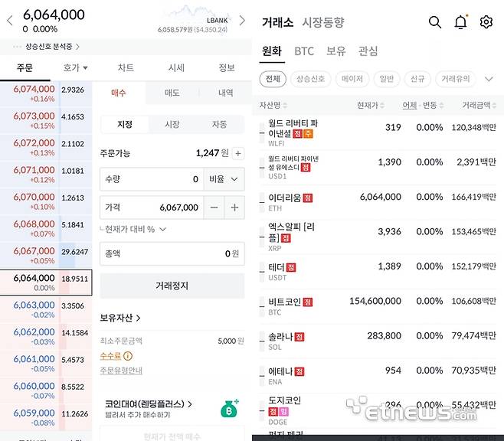Select bid price 6,063,000 row
Viewport: 504px width, 441px height.
(x=46, y=309)
